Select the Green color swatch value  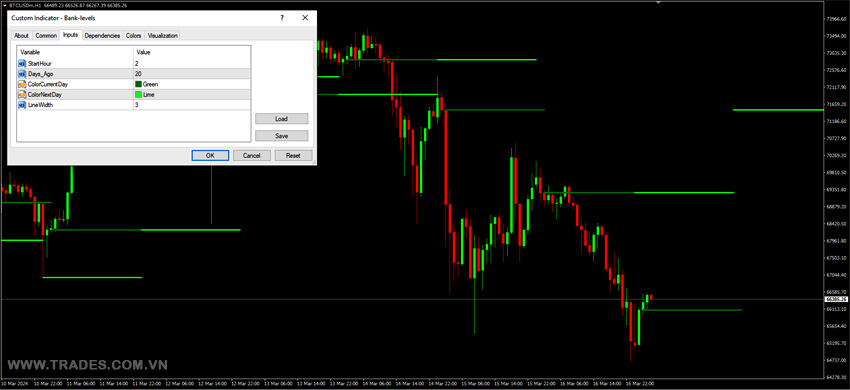pyautogui.click(x=138, y=84)
